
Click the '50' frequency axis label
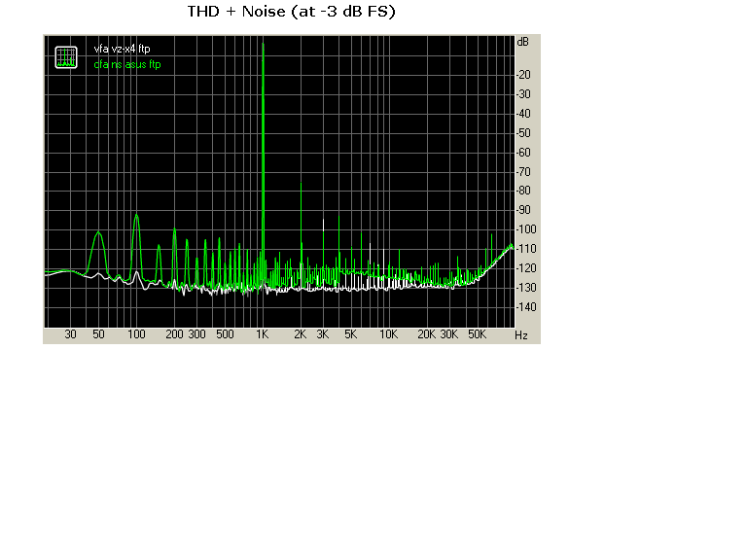[98, 334]
